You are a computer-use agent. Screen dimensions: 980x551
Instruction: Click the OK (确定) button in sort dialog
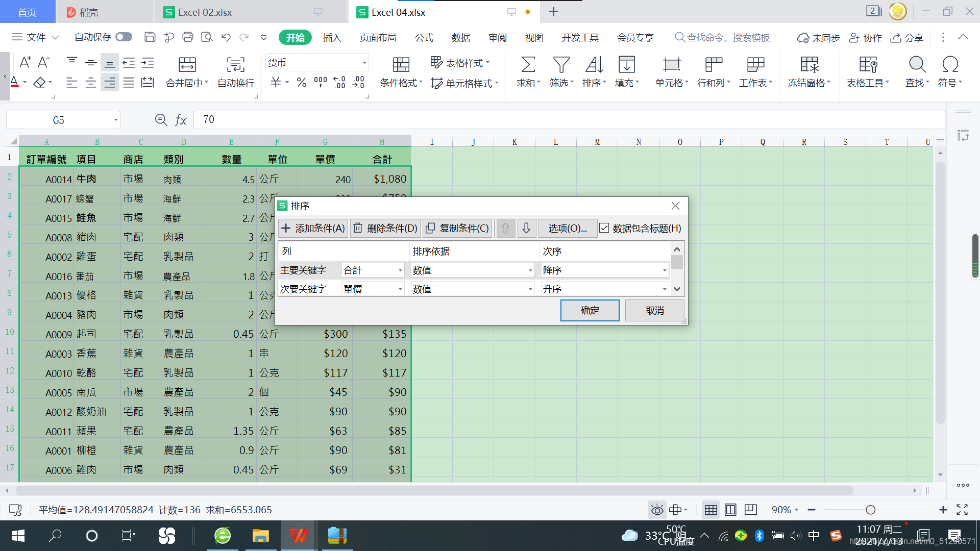point(590,310)
